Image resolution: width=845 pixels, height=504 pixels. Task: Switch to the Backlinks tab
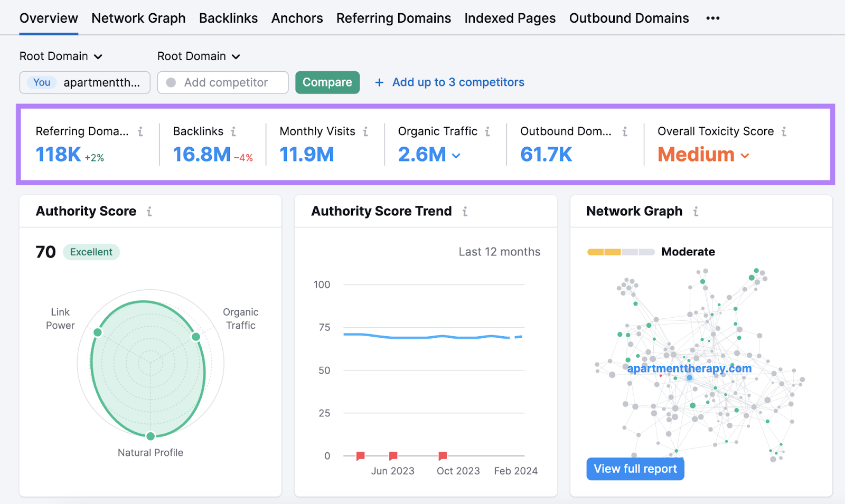point(228,17)
